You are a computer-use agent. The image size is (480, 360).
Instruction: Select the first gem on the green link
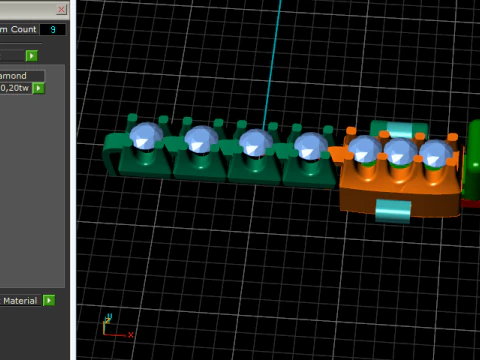click(x=146, y=136)
